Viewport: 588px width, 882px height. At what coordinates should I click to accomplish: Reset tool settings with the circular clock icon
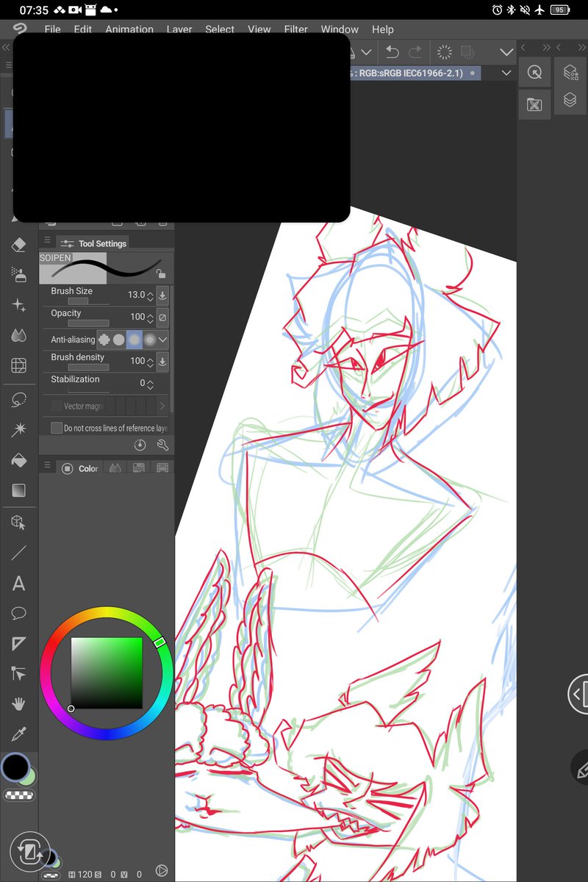click(140, 445)
